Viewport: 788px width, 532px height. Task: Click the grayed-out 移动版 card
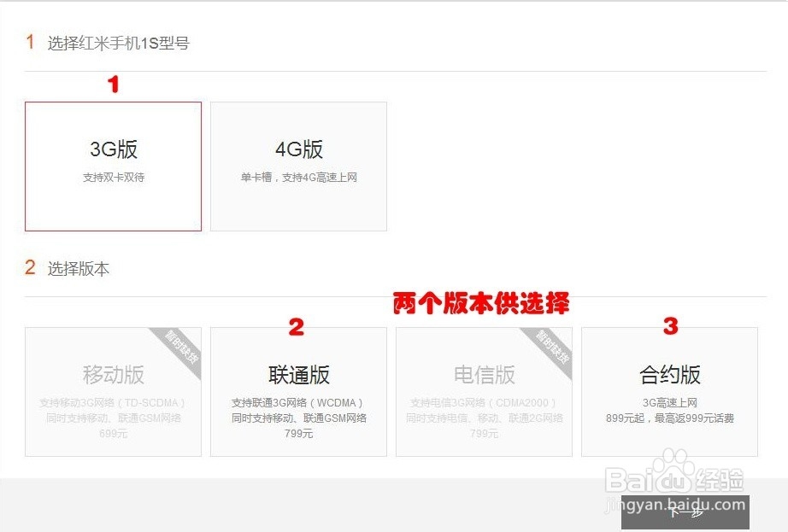pos(113,391)
